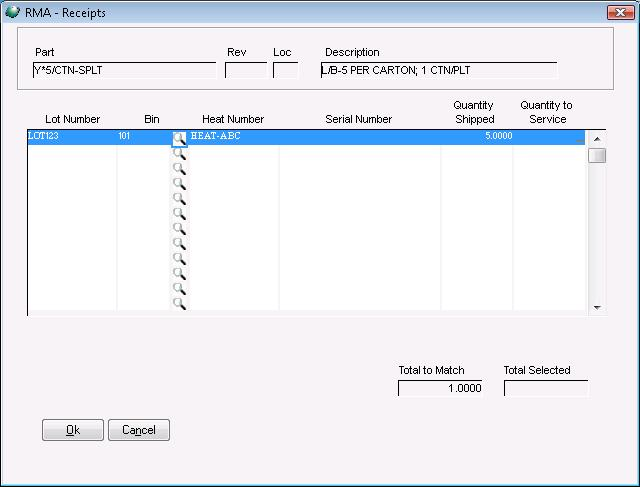This screenshot has width=640, height=487.
Task: Click the lookup magnifier in LOT123 row
Action: pos(179,139)
